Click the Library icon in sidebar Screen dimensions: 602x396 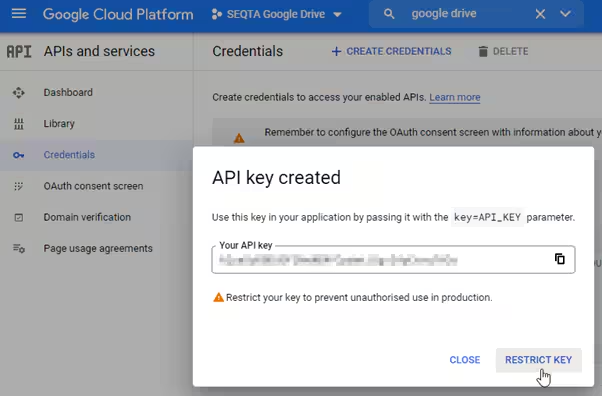point(18,124)
